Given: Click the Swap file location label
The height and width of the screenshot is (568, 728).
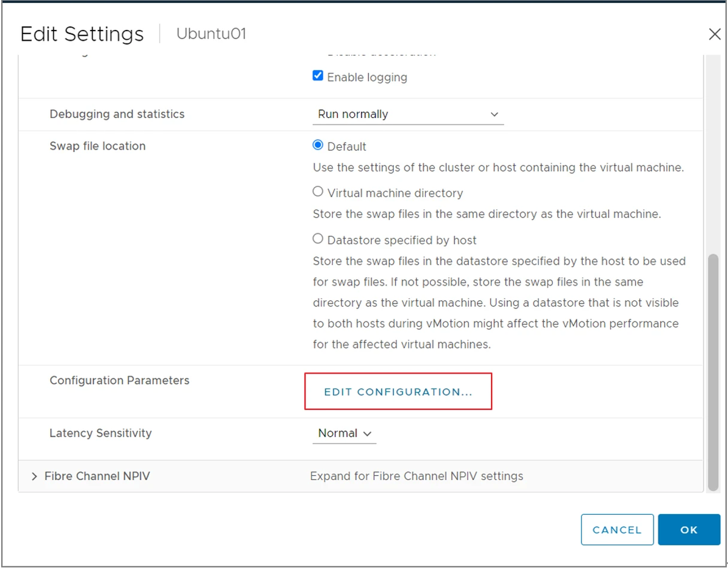Looking at the screenshot, I should (97, 146).
